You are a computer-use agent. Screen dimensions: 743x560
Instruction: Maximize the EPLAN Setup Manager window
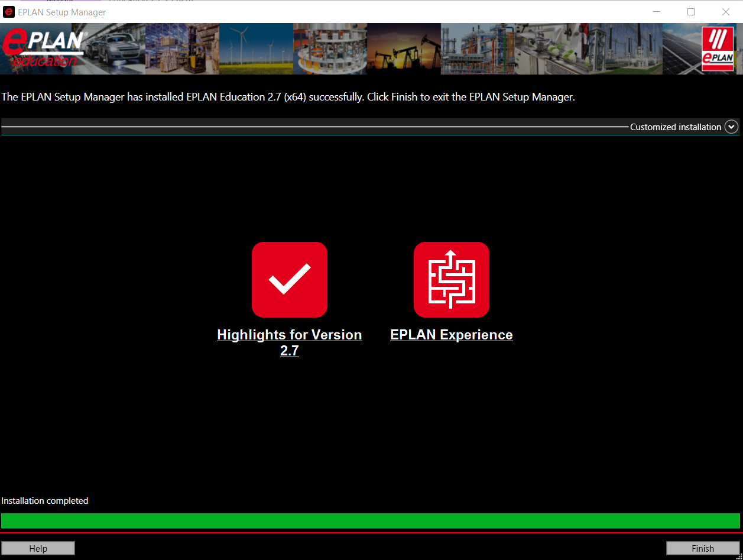691,12
